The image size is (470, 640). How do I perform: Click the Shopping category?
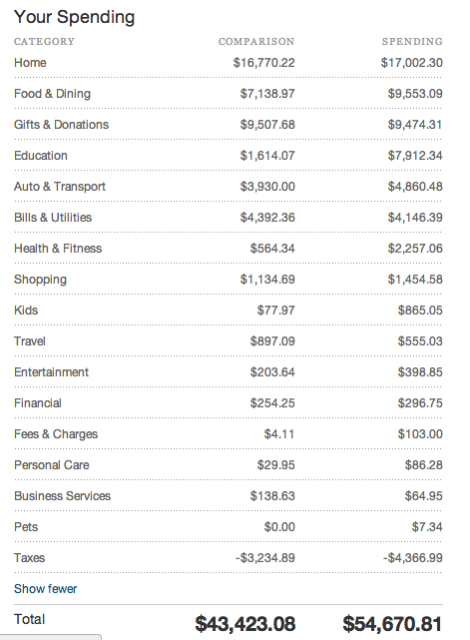click(x=40, y=280)
